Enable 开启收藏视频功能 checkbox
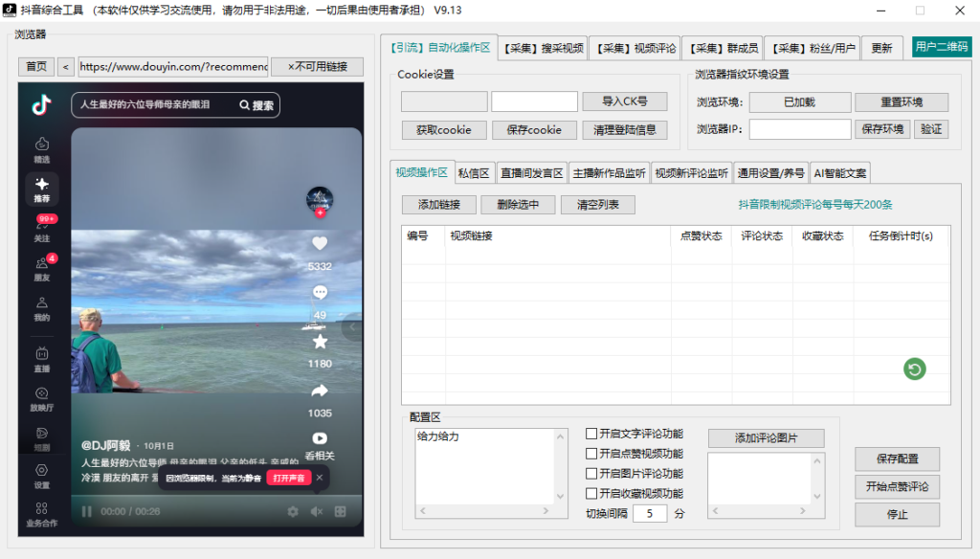 [591, 493]
